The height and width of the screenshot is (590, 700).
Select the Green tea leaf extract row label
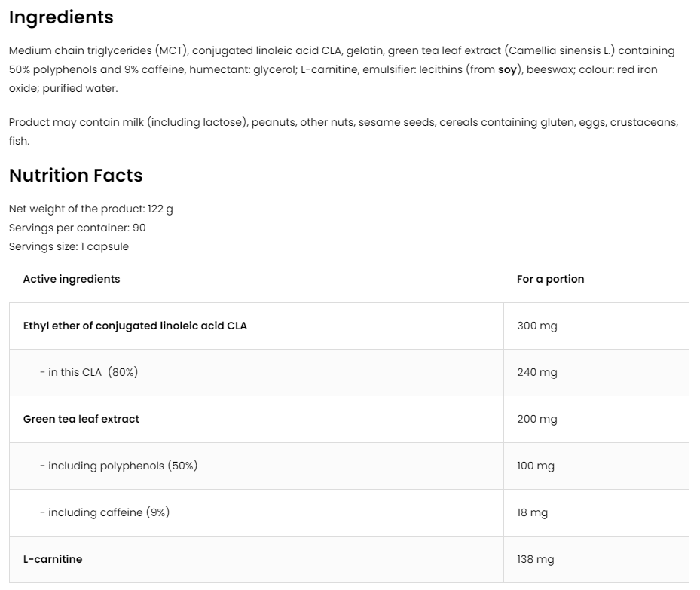click(81, 419)
